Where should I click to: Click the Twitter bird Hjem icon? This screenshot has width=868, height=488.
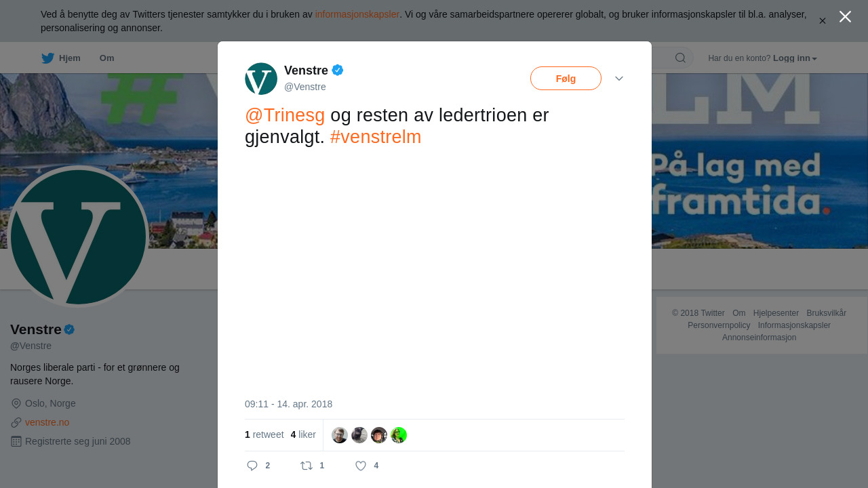tap(47, 58)
